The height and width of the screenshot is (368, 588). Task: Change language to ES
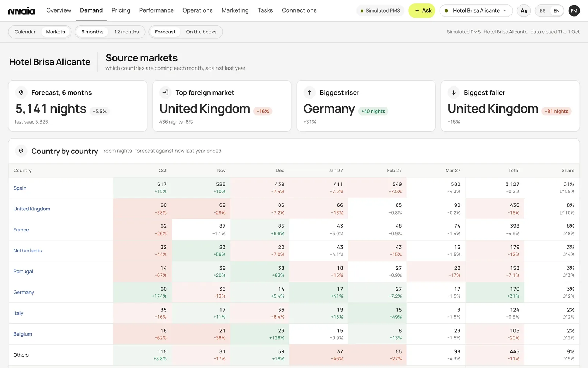tap(542, 11)
